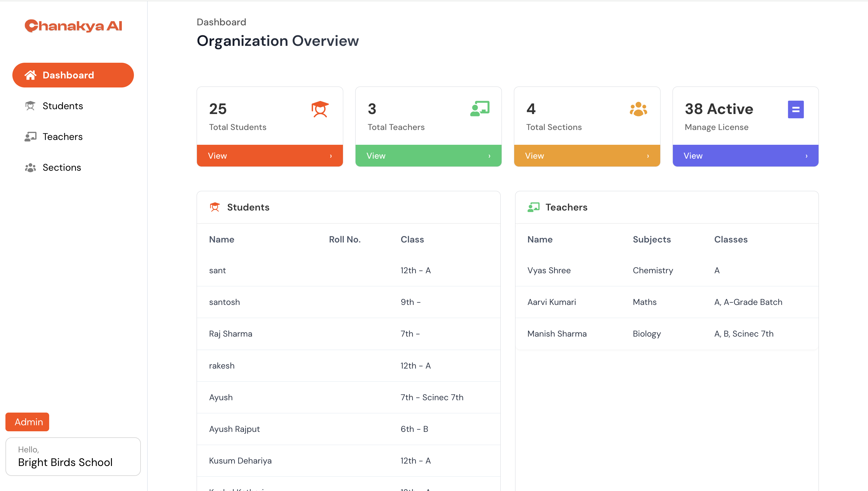Screen dimensions: 868x491
Task: Select student row 'Kusum Dehariya'
Action: (x=348, y=461)
